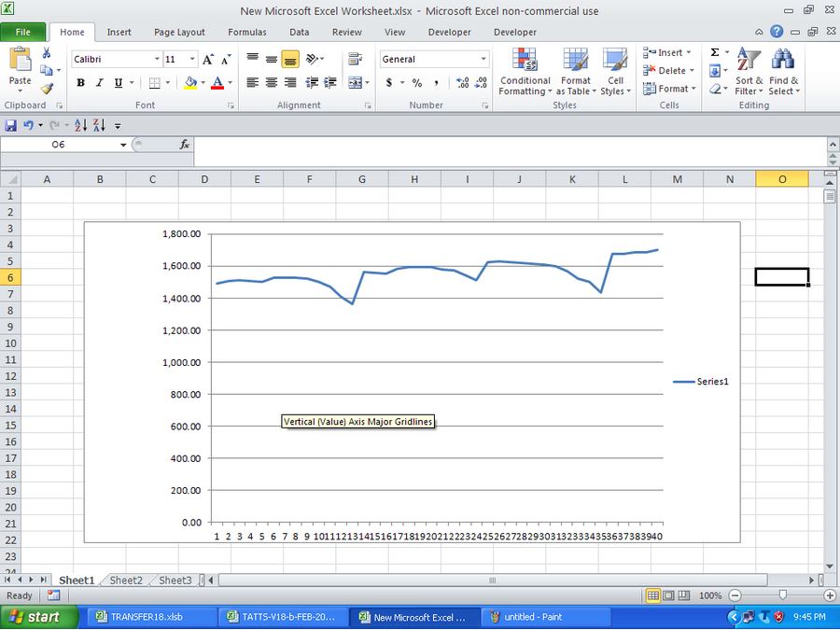The image size is (840, 630).
Task: Click the zoom slider handle
Action: pyautogui.click(x=782, y=595)
